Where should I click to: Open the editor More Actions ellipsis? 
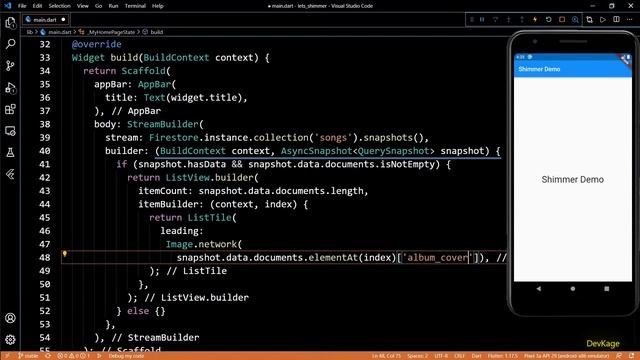[629, 20]
